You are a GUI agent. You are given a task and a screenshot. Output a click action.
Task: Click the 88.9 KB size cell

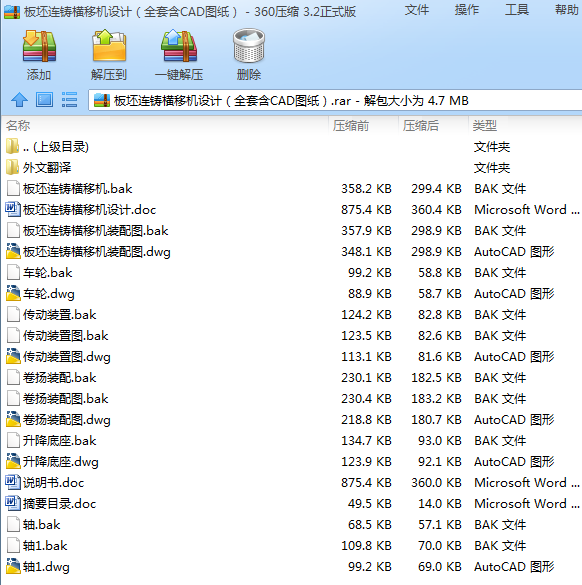370,294
